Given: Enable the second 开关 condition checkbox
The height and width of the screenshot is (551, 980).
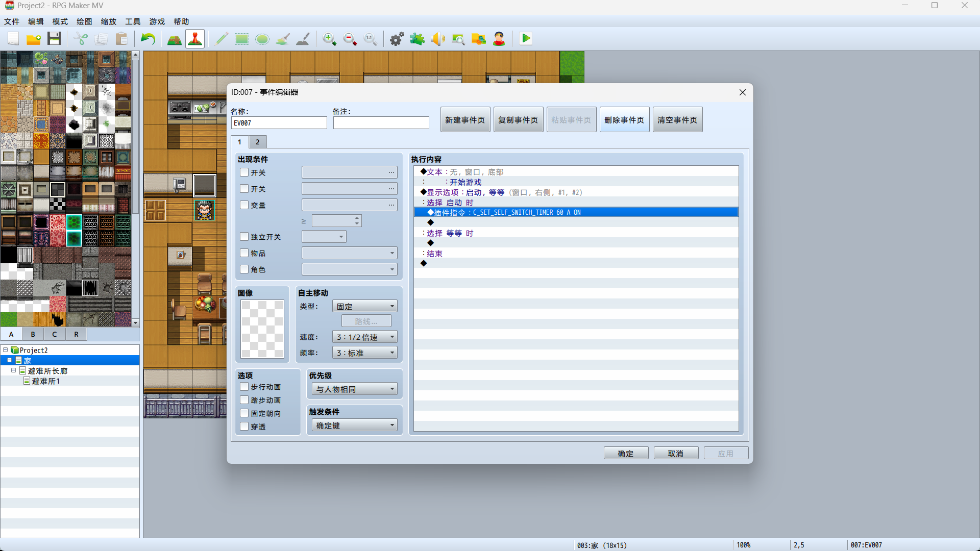Looking at the screenshot, I should [244, 189].
